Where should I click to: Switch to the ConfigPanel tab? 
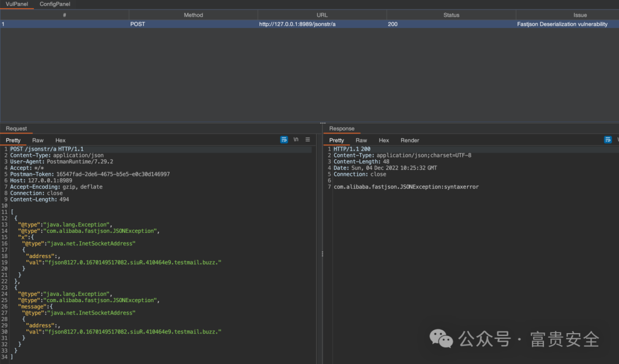pos(55,4)
